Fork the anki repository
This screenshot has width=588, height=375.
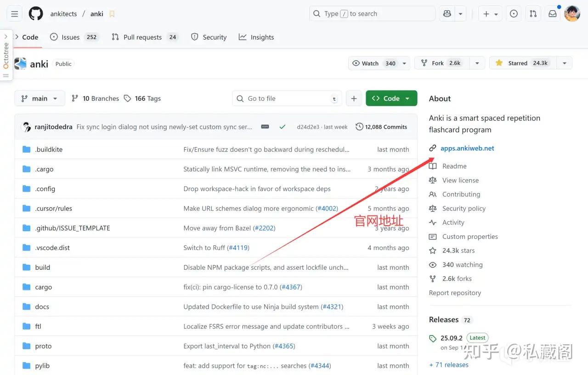click(x=442, y=63)
